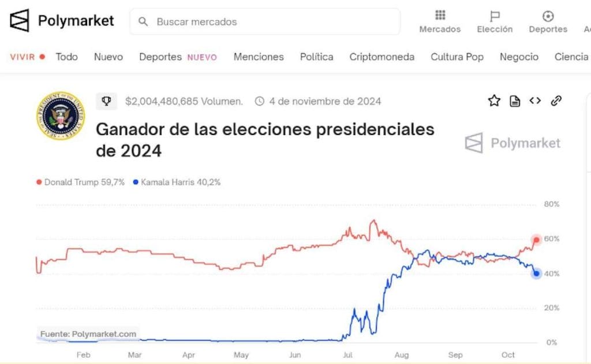Click the VIVIR live filter

click(23, 57)
